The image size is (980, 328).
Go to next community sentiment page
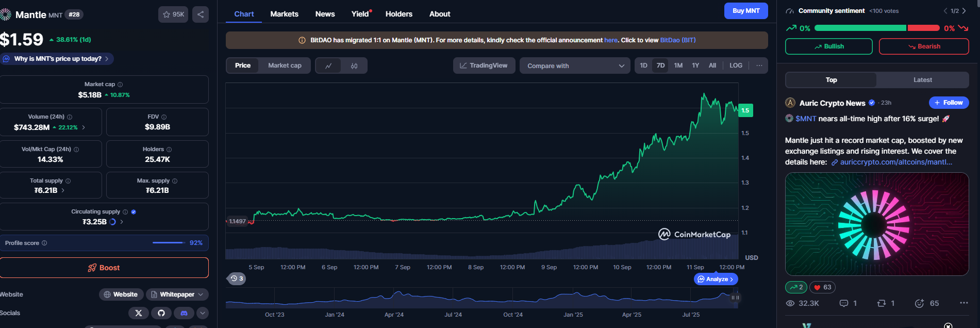[x=964, y=11]
